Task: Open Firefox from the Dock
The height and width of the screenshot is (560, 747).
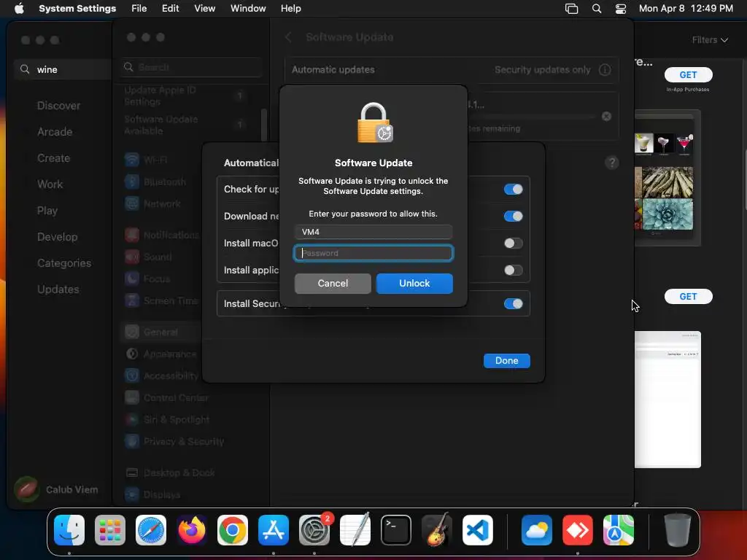Action: pyautogui.click(x=192, y=530)
